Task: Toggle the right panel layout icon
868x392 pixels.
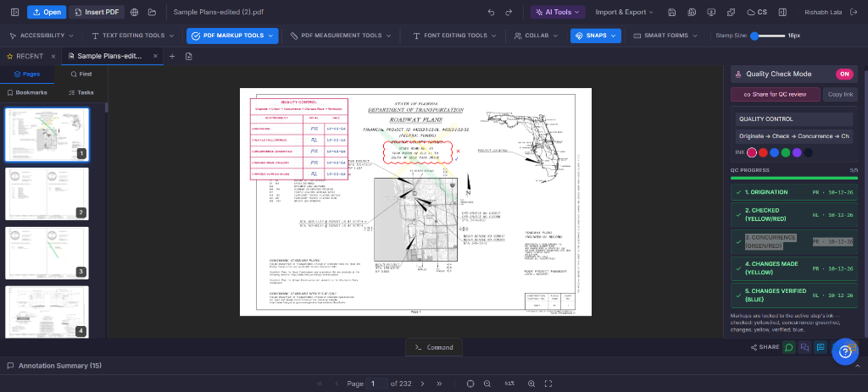Action: pos(782,12)
